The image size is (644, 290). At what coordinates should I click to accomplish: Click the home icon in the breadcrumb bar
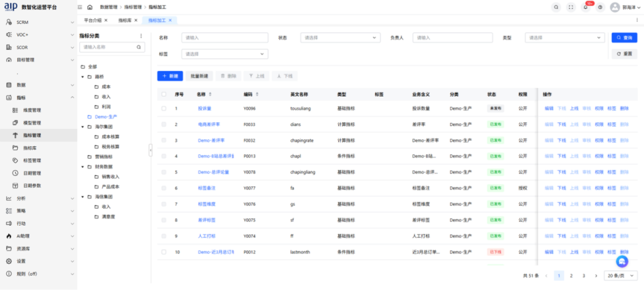tap(89, 7)
